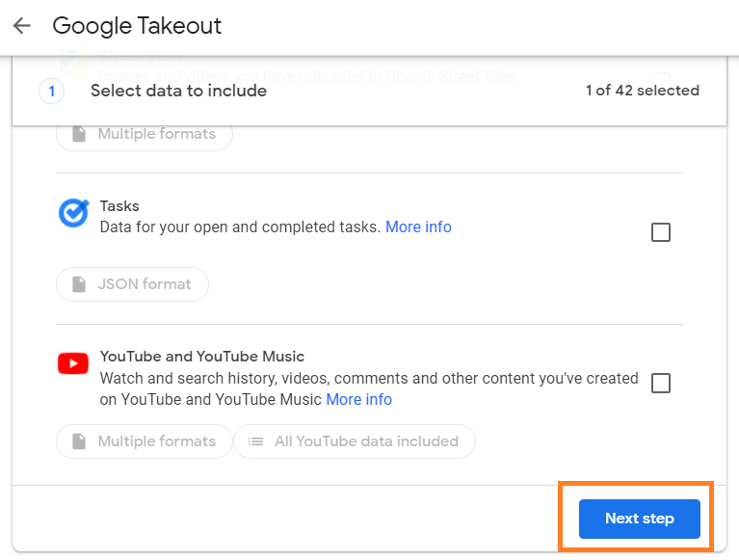
Task: Click the Select data to include header
Action: pos(178,91)
